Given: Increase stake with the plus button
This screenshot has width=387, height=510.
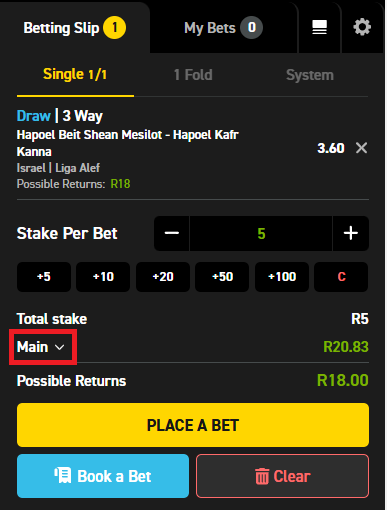Looking at the screenshot, I should point(351,233).
